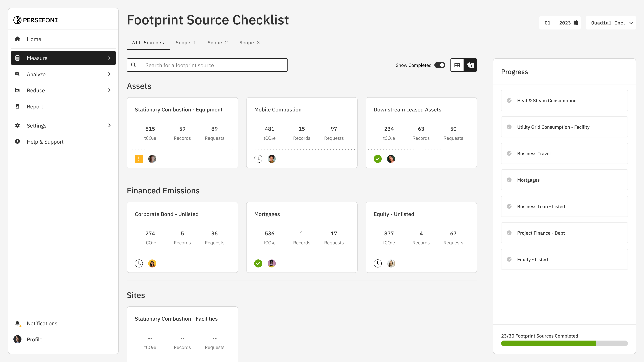Open the Report menu item
Screen dimensions: 644x362
point(35,106)
